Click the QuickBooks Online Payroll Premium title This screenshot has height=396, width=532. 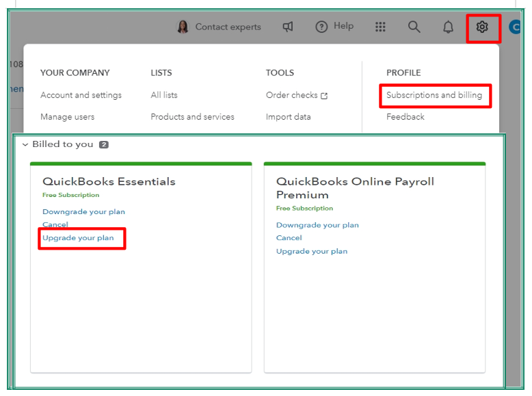[355, 188]
